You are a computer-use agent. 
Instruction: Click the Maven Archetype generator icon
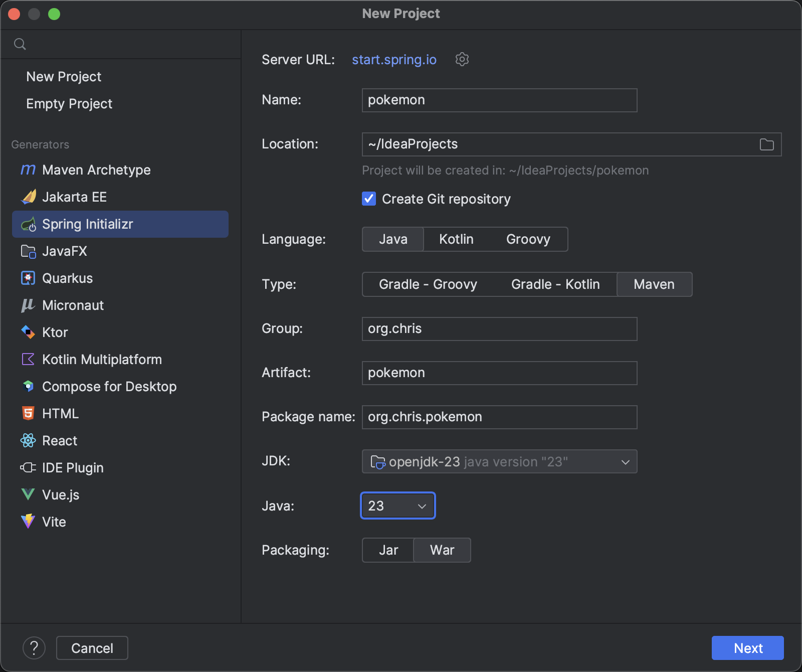coord(28,170)
